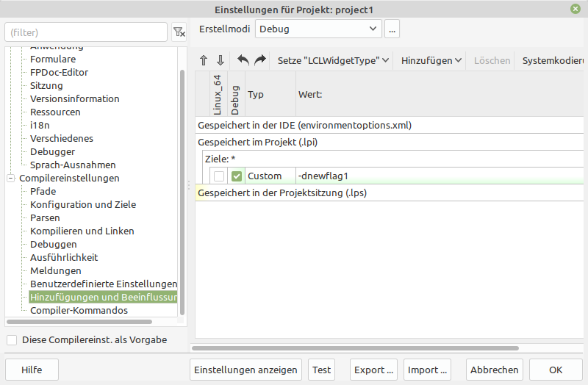588x385 pixels.
Task: Click the move down arrow icon
Action: (220, 60)
